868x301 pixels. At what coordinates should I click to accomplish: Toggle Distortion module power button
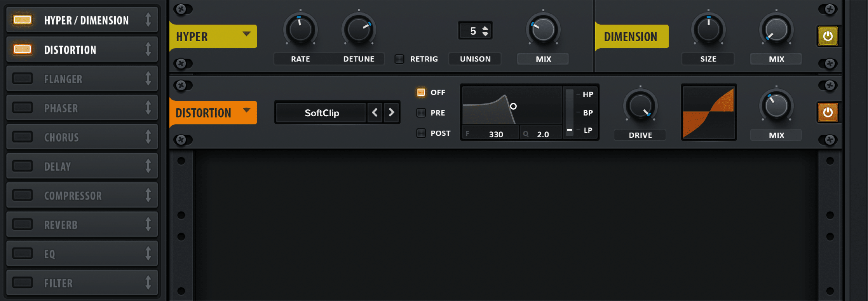click(x=828, y=112)
